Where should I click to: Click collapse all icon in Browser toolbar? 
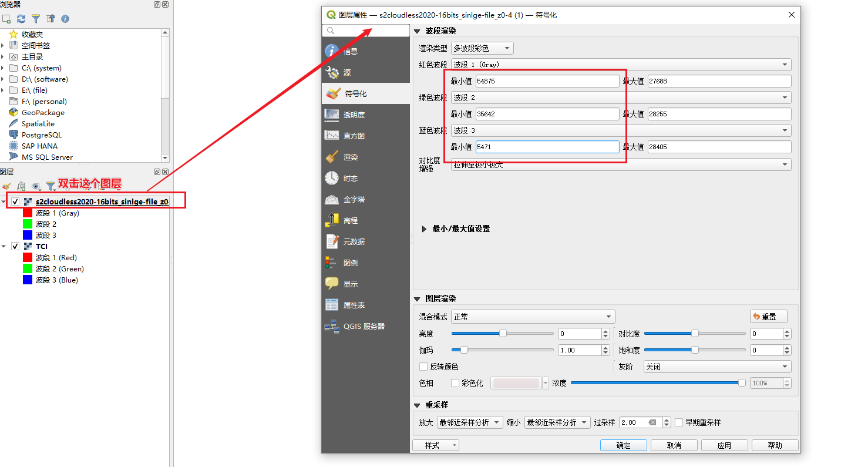click(x=51, y=19)
